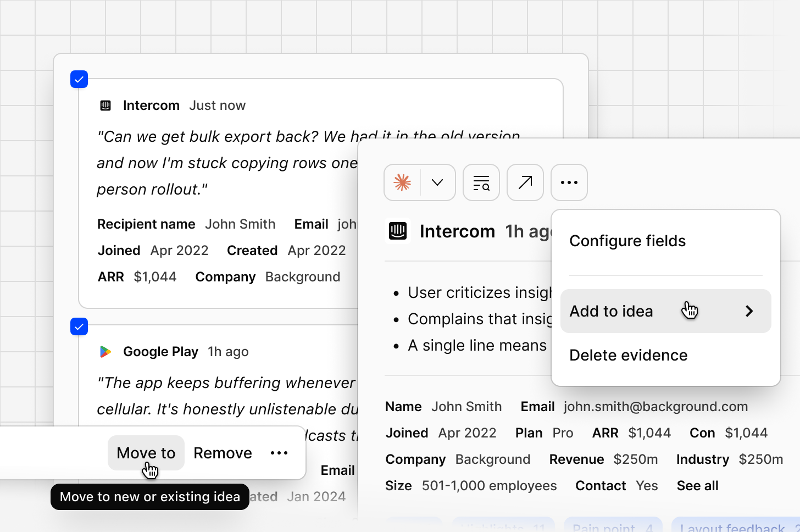Click the Intercom icon on the first card
Image resolution: width=800 pixels, height=532 pixels.
[105, 106]
